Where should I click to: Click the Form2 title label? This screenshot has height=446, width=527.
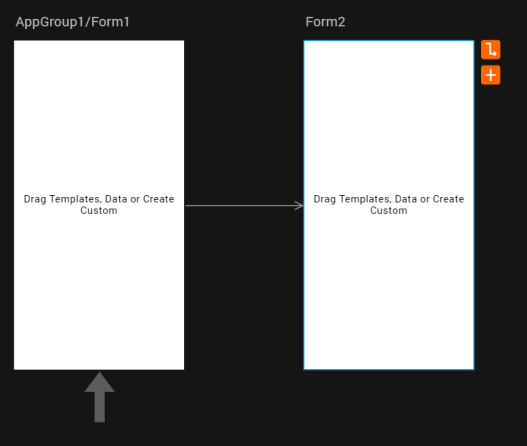(x=325, y=22)
